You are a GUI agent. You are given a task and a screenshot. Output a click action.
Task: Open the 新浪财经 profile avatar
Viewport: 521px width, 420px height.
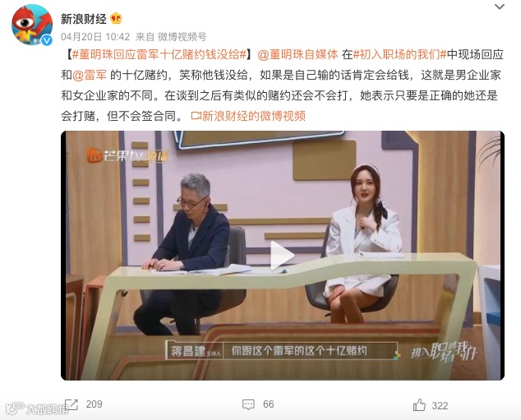click(x=32, y=25)
